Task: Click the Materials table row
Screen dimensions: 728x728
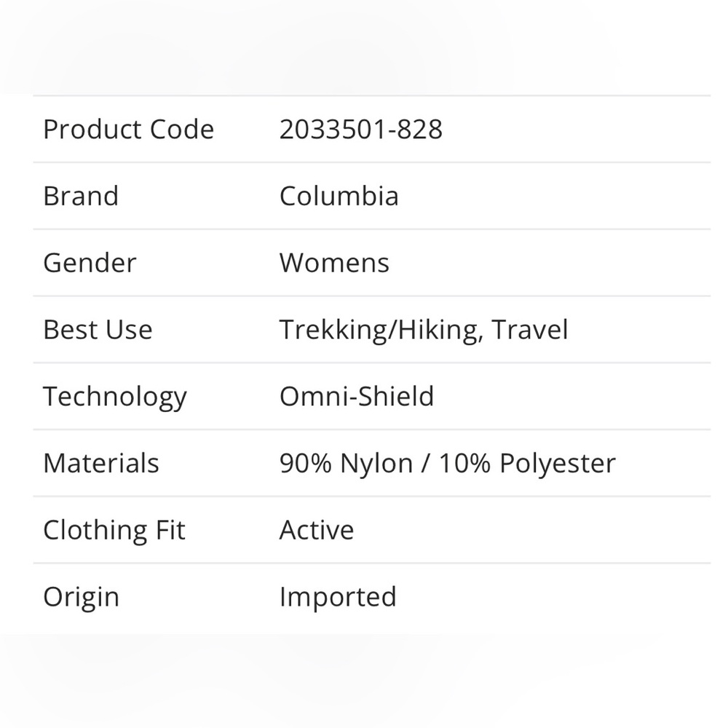Action: pos(371,463)
